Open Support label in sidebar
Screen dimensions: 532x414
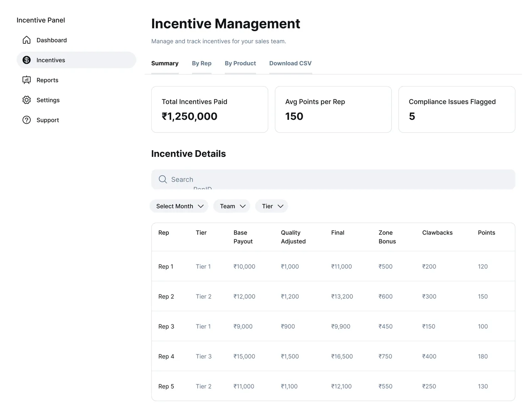(48, 120)
